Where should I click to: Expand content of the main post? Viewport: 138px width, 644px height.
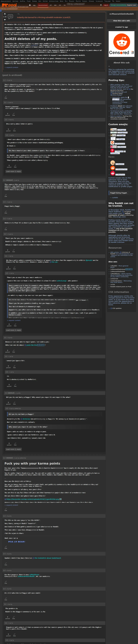[x=11, y=67]
